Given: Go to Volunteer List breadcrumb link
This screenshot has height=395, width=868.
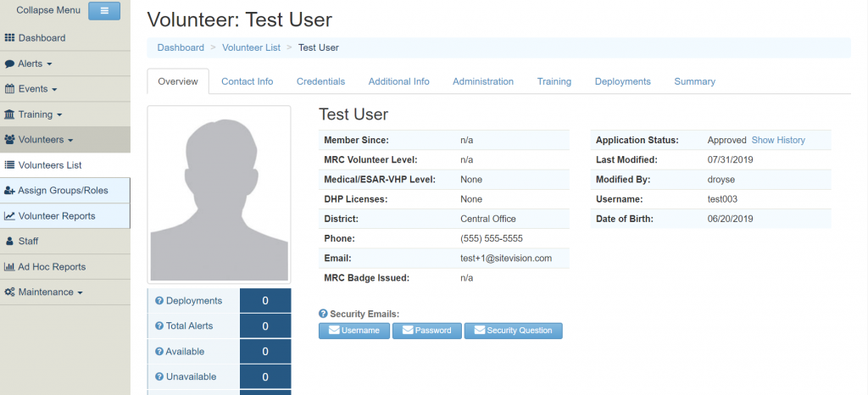Looking at the screenshot, I should click(x=251, y=47).
